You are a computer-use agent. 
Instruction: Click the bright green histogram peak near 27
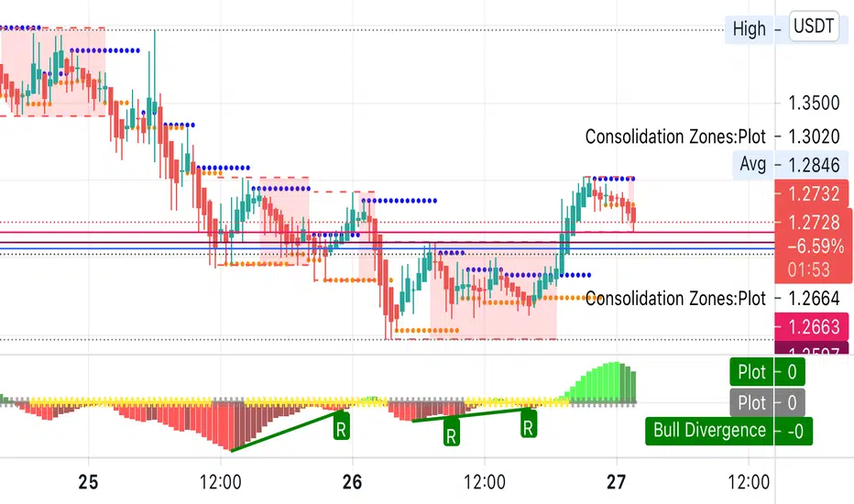(x=616, y=382)
